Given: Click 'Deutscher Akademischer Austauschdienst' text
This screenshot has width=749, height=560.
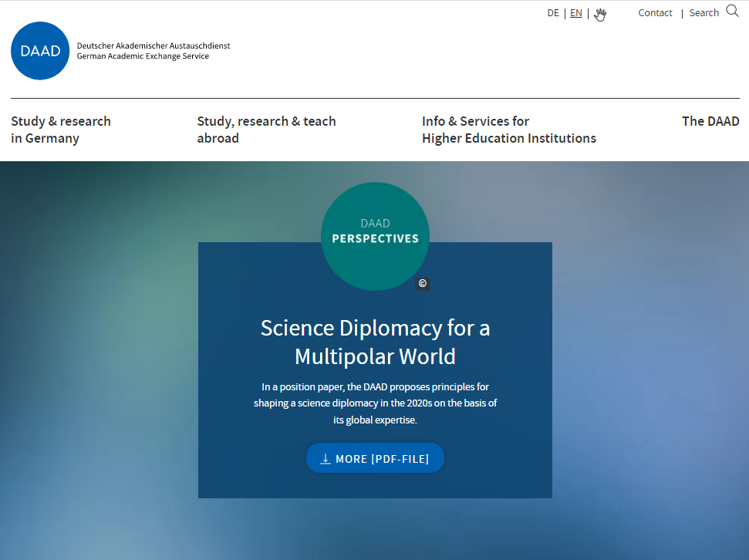Looking at the screenshot, I should [x=154, y=46].
